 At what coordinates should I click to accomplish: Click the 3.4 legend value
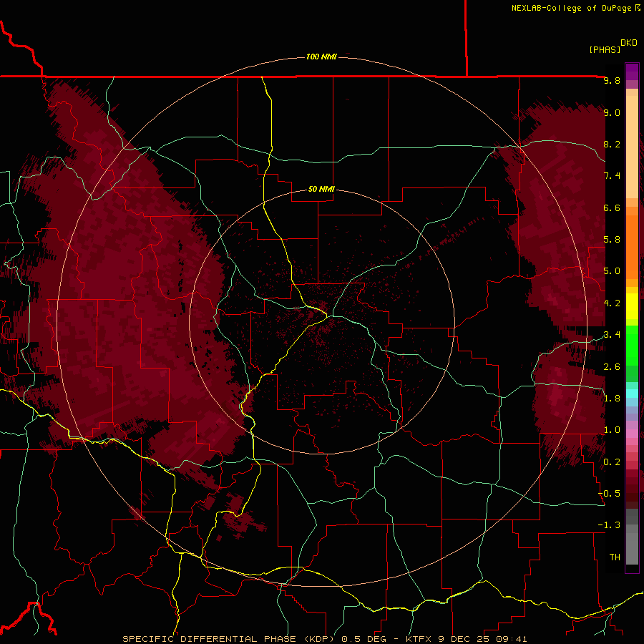click(x=612, y=335)
